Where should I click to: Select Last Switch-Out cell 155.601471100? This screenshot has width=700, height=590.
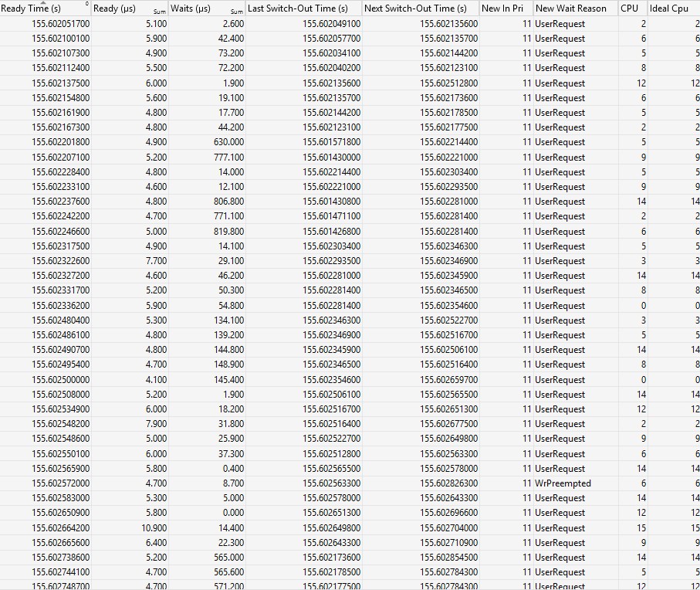click(331, 216)
